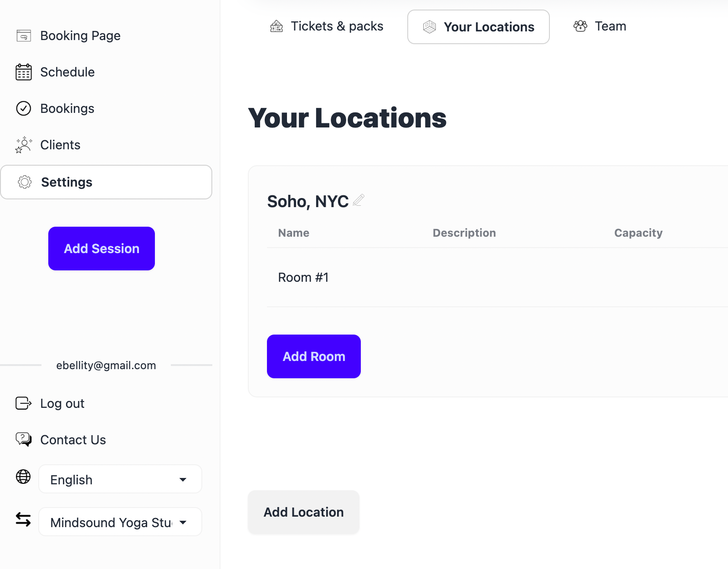Switch to the Tickets & packs tab
This screenshot has height=569, width=728.
pos(327,26)
